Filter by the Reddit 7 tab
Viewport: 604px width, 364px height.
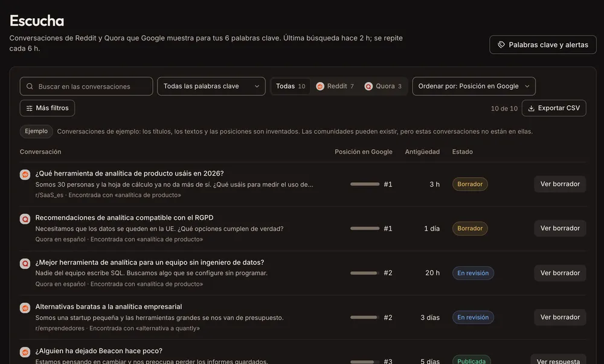point(335,86)
